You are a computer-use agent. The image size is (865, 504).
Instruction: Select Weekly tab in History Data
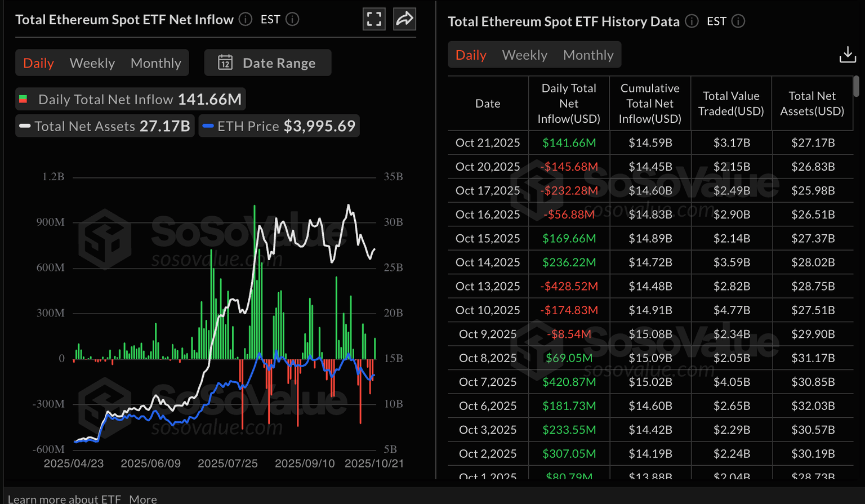pos(524,55)
